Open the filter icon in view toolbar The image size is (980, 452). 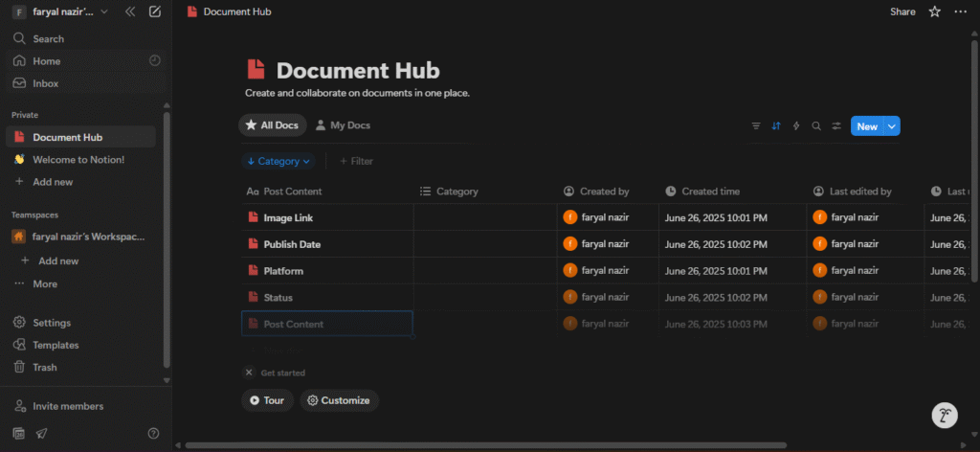click(756, 126)
